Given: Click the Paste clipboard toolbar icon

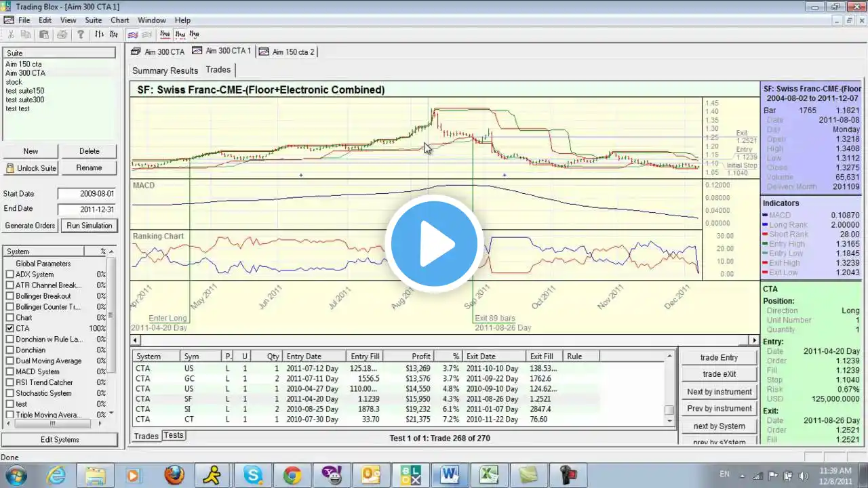Looking at the screenshot, I should [x=44, y=35].
